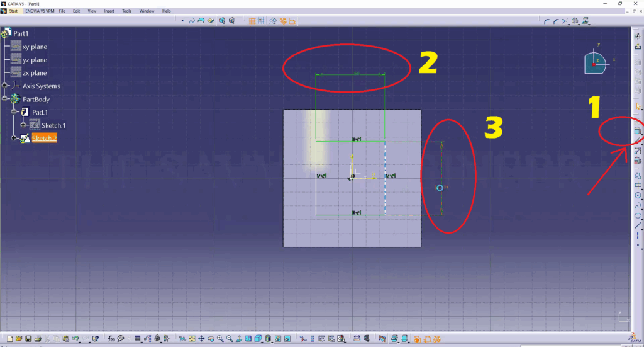Select the yz plane in the tree
Screen dimensions: 644x347
pyautogui.click(x=35, y=60)
